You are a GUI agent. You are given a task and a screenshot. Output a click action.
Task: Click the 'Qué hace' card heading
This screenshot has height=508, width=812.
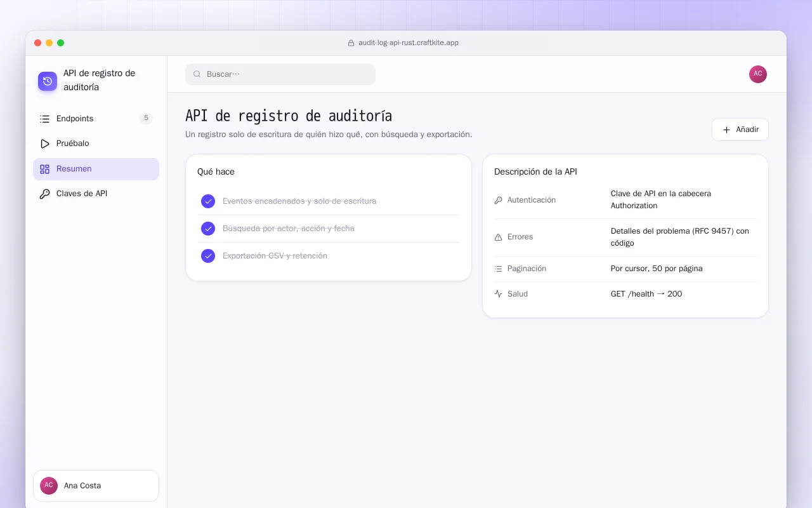(x=216, y=172)
